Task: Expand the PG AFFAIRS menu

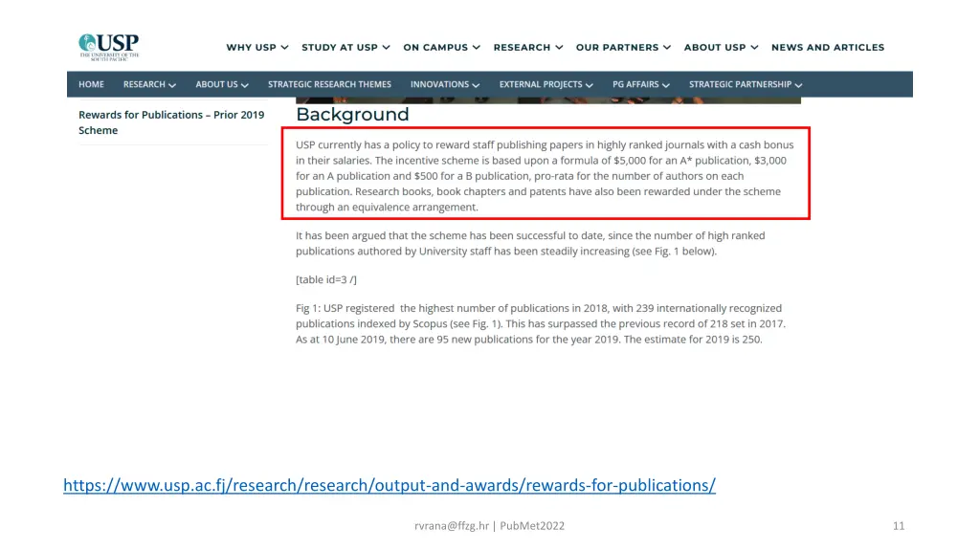Action: point(640,84)
